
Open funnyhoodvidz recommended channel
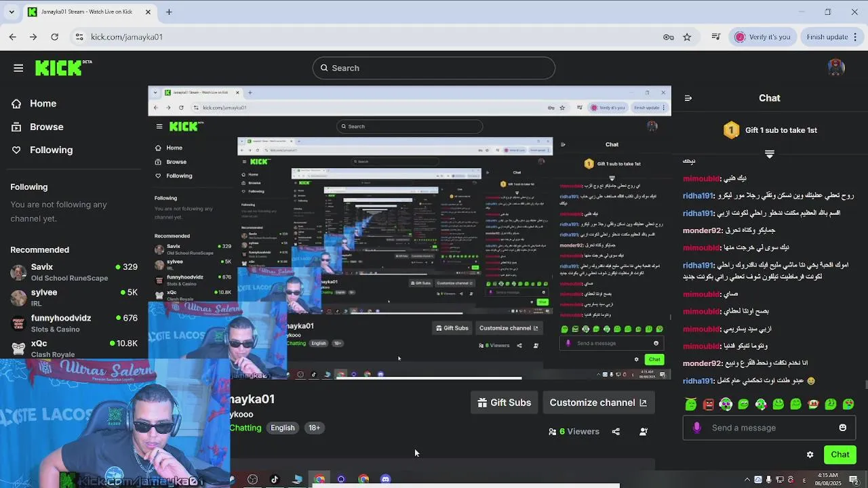pos(74,323)
